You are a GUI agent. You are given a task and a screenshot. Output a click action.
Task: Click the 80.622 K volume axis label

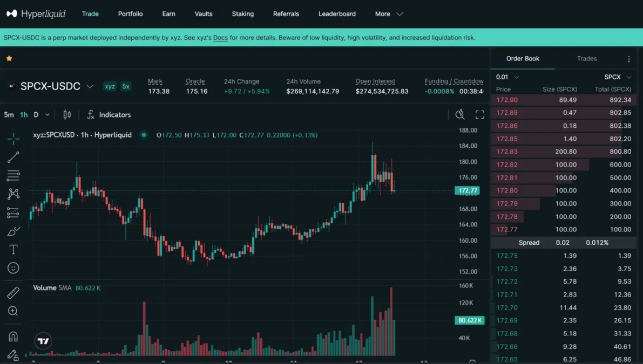tap(470, 320)
